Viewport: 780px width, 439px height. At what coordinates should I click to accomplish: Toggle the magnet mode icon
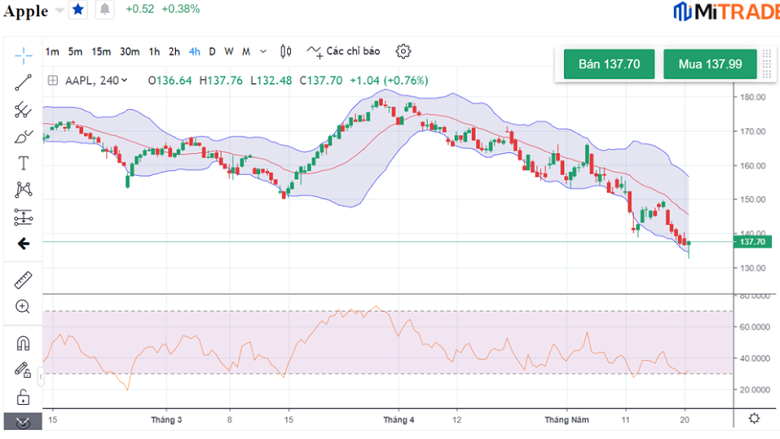(23, 343)
